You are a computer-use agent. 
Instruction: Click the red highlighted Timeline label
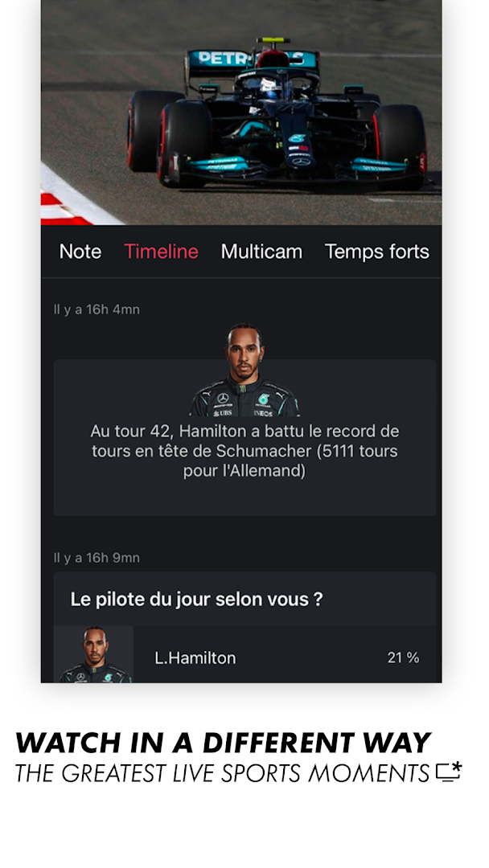pyautogui.click(x=161, y=252)
